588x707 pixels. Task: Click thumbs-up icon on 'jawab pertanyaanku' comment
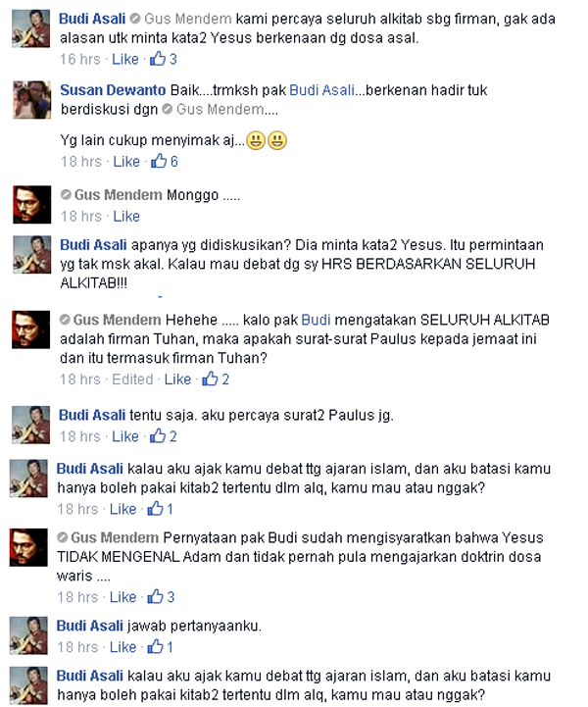tap(156, 646)
